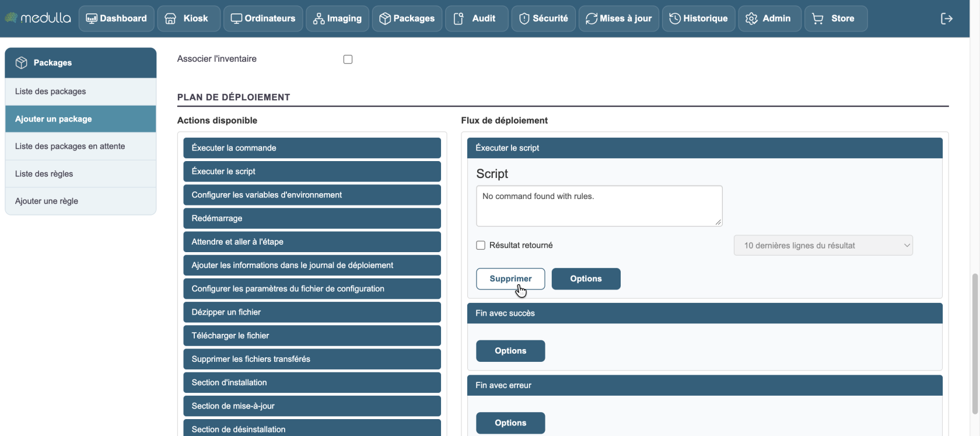Open Liste des packages en attente

tap(80, 147)
